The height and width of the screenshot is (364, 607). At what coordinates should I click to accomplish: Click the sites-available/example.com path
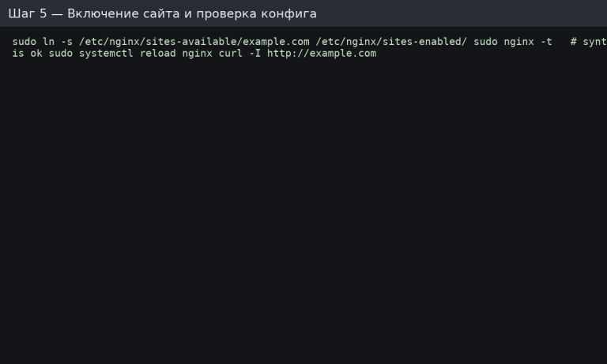coord(194,42)
